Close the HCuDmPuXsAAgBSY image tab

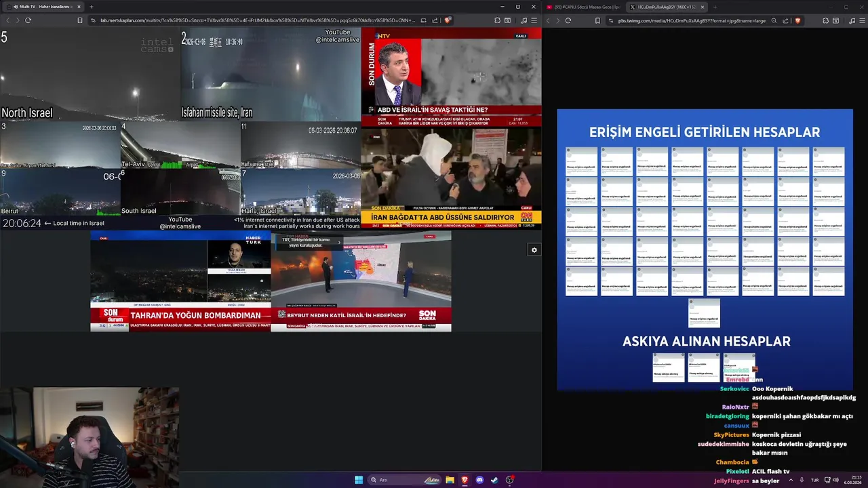pyautogui.click(x=703, y=7)
